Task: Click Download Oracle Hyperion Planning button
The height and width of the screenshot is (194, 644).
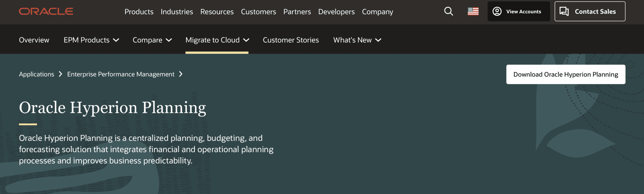Action: click(566, 74)
